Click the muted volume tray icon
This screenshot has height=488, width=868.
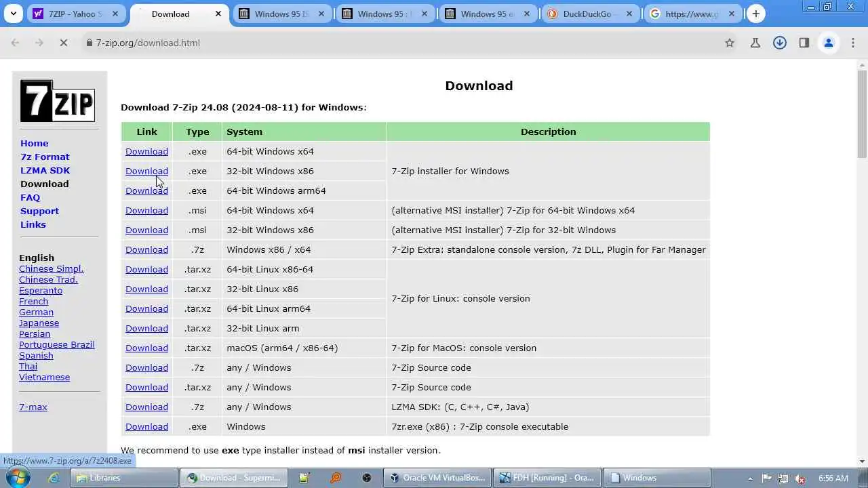(x=800, y=478)
